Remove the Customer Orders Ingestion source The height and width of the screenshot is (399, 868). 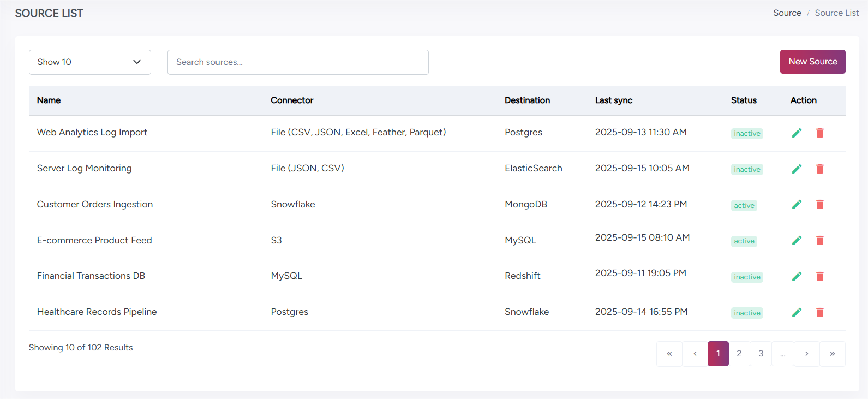tap(819, 205)
